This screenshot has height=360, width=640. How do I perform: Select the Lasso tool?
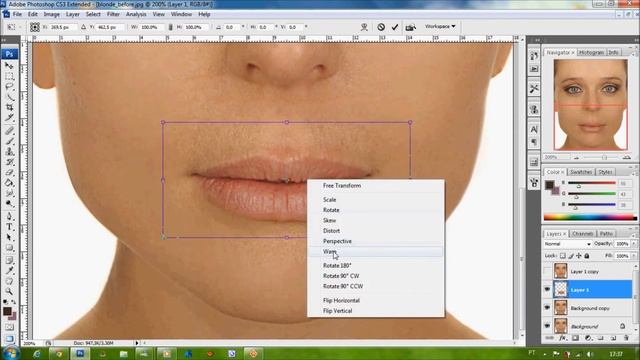[9, 87]
